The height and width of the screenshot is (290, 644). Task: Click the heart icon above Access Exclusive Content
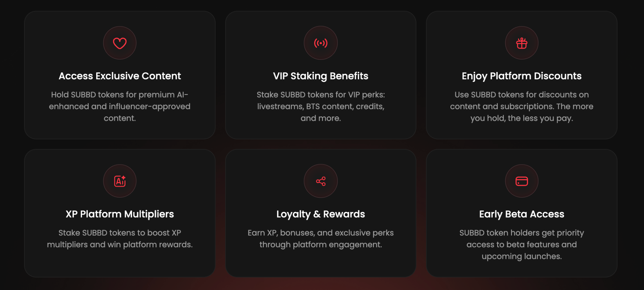120,43
